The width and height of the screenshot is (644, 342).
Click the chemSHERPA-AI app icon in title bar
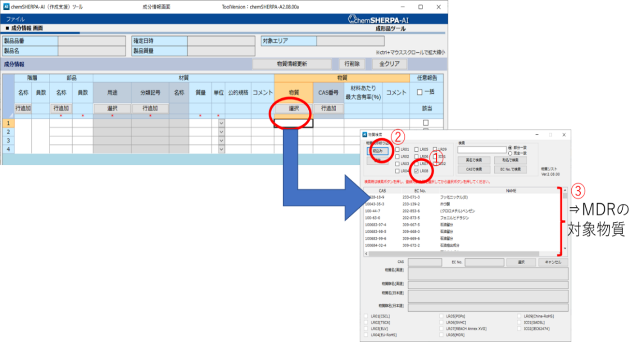[x=6, y=7]
